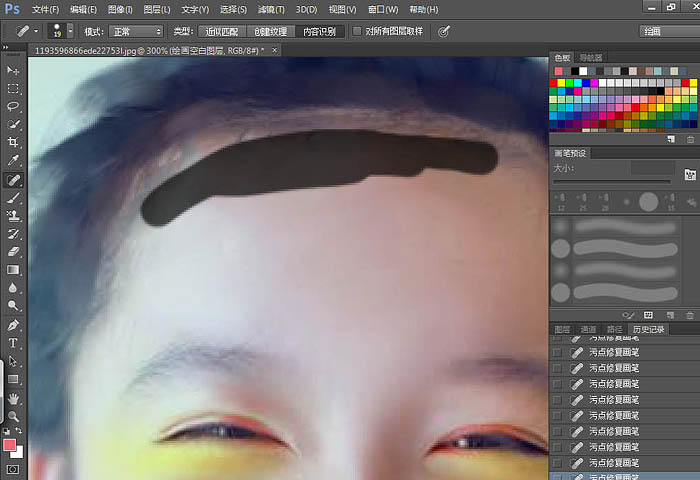Click the delete swatch trash icon
The image size is (700, 480).
coord(690,139)
